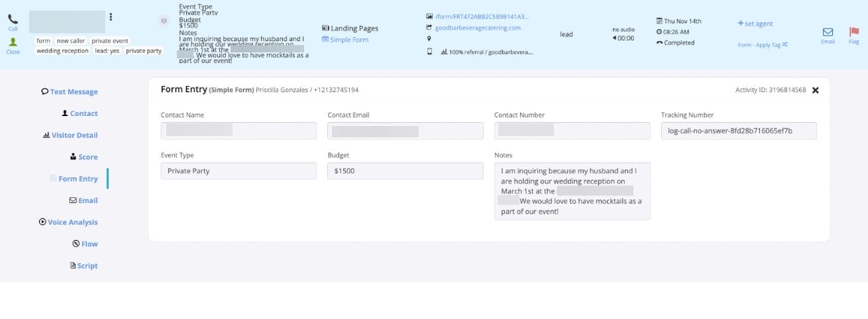Click the 'Thu Nov 14th' date text
868x319 pixels.
(682, 21)
